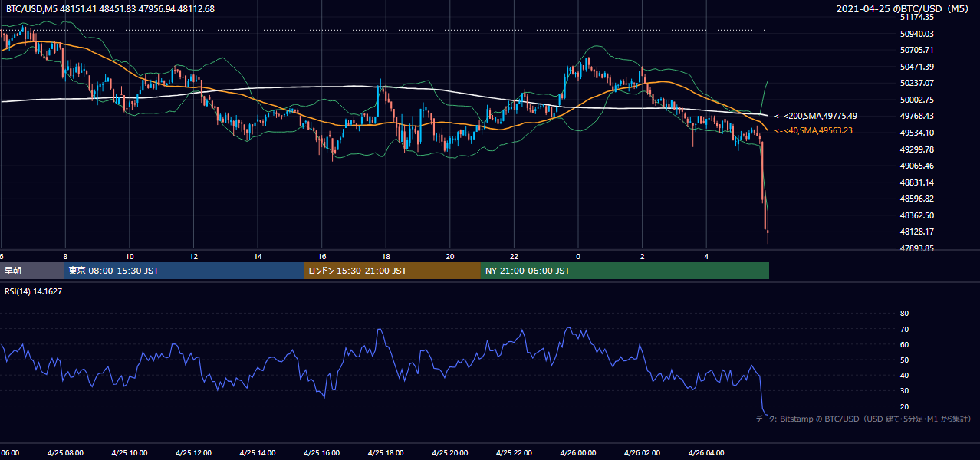Click price axis value 50237.07
The width and height of the screenshot is (980, 460).
tap(917, 83)
